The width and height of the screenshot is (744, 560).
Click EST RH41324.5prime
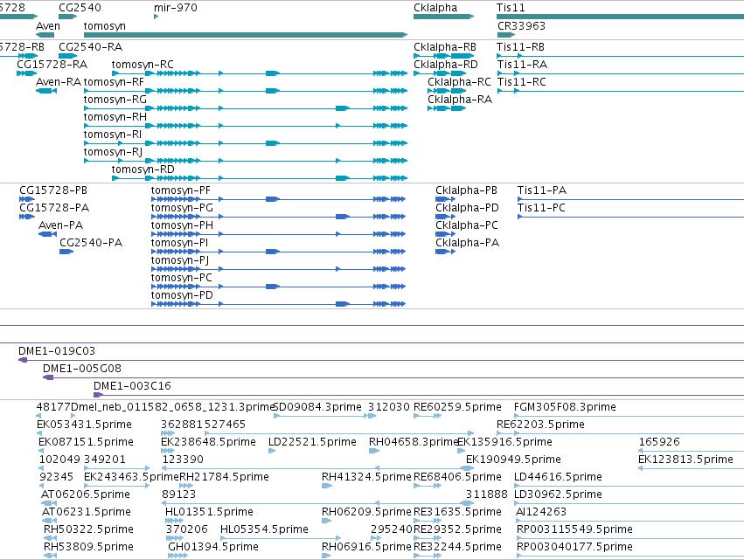(x=366, y=476)
